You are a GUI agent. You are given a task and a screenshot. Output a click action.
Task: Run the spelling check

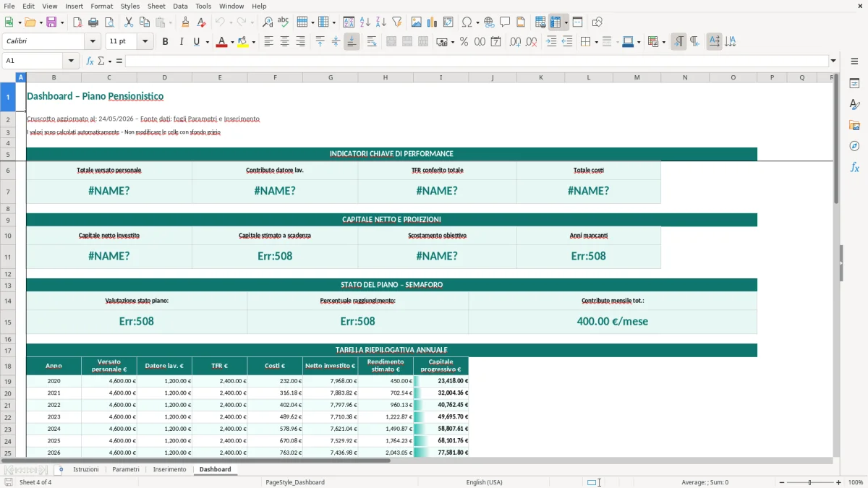click(x=284, y=22)
